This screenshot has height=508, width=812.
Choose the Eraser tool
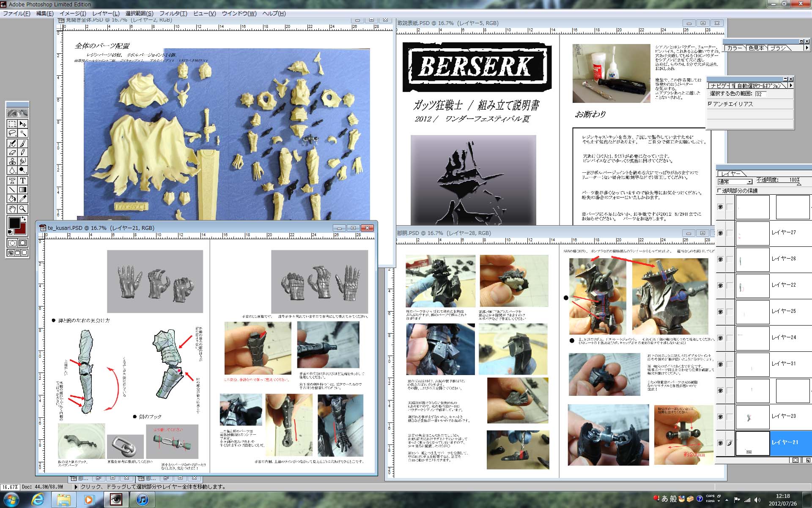(x=12, y=152)
